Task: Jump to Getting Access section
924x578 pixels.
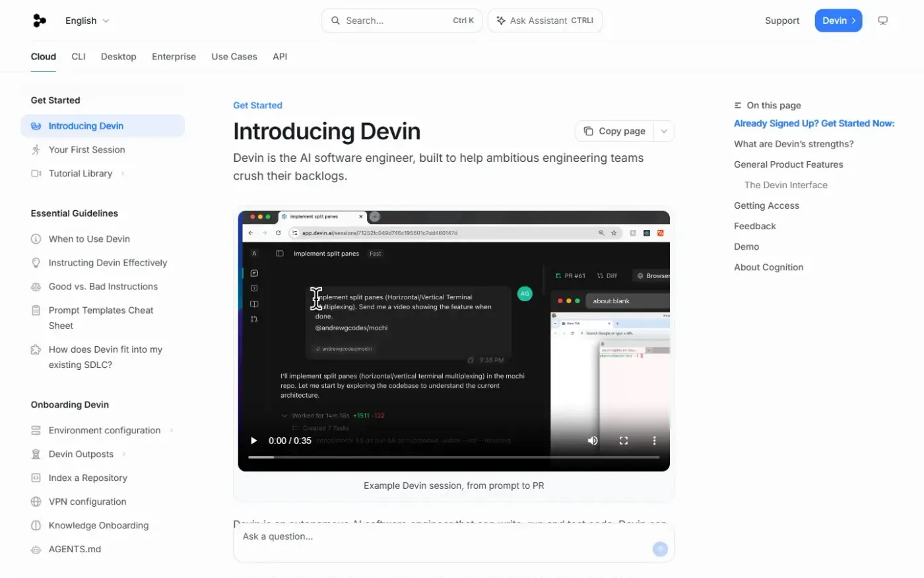Action: [766, 205]
